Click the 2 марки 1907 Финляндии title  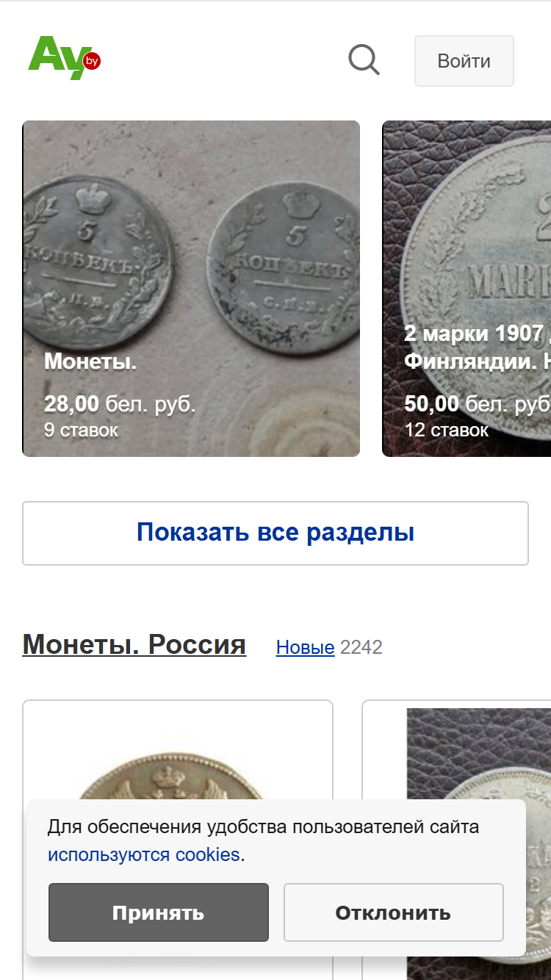[x=478, y=347]
